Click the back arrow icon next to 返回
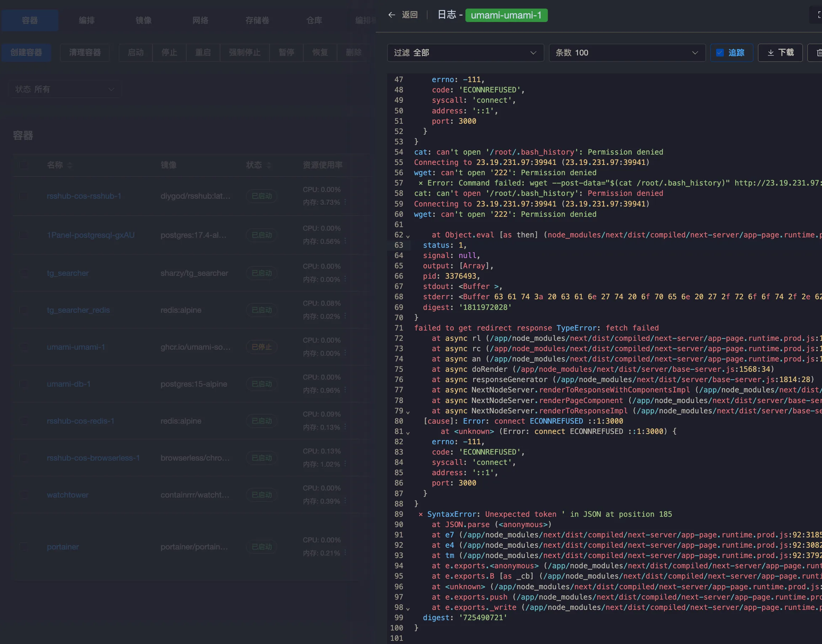This screenshot has height=644, width=822. point(391,15)
